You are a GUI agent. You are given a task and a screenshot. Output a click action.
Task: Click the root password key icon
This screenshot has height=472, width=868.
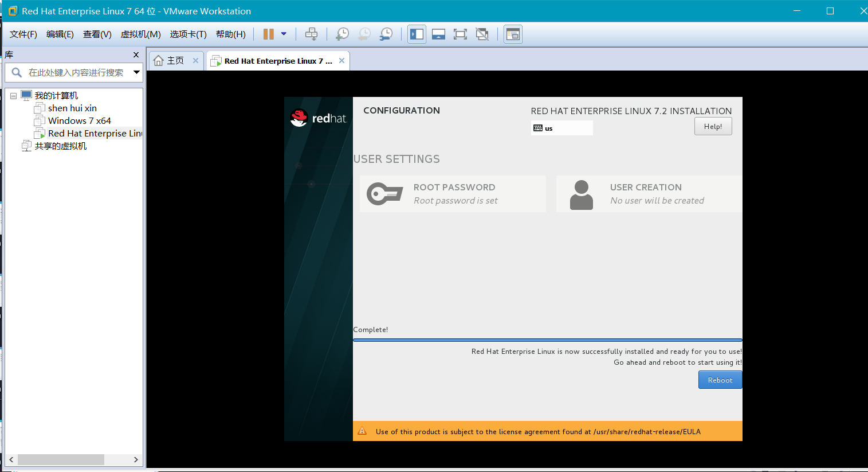point(384,194)
